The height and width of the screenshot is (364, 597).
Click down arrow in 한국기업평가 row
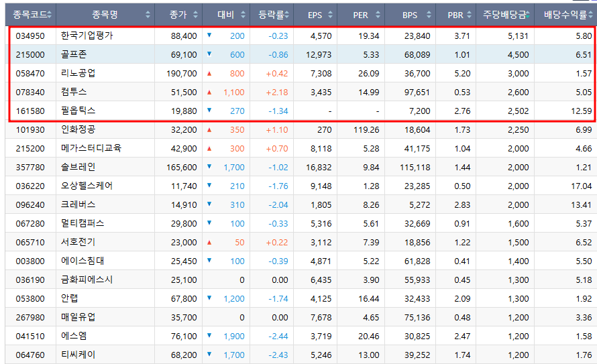[x=209, y=36]
